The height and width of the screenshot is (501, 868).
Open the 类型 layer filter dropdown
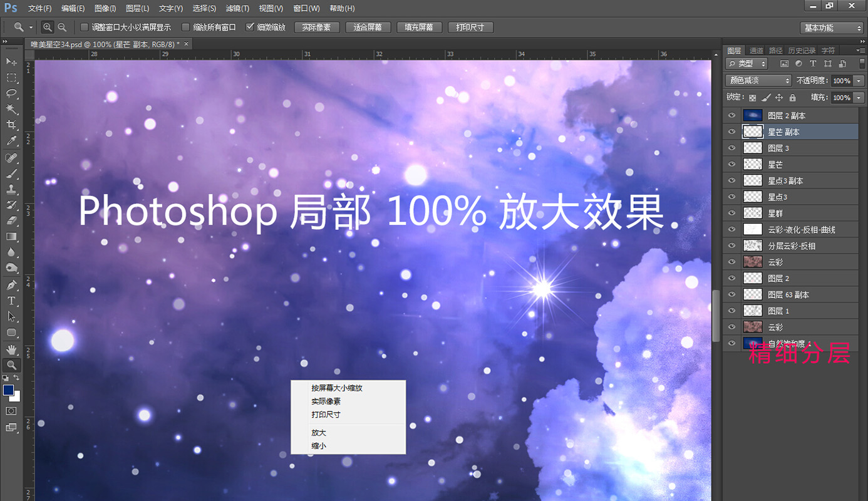(747, 64)
